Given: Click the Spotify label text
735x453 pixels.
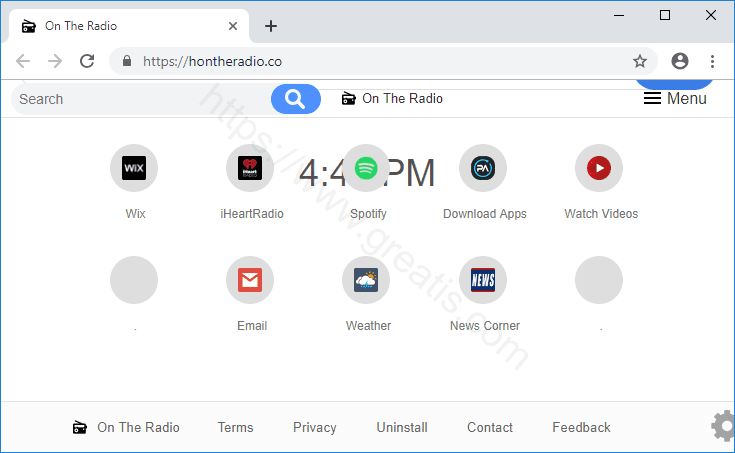Looking at the screenshot, I should coord(368,214).
